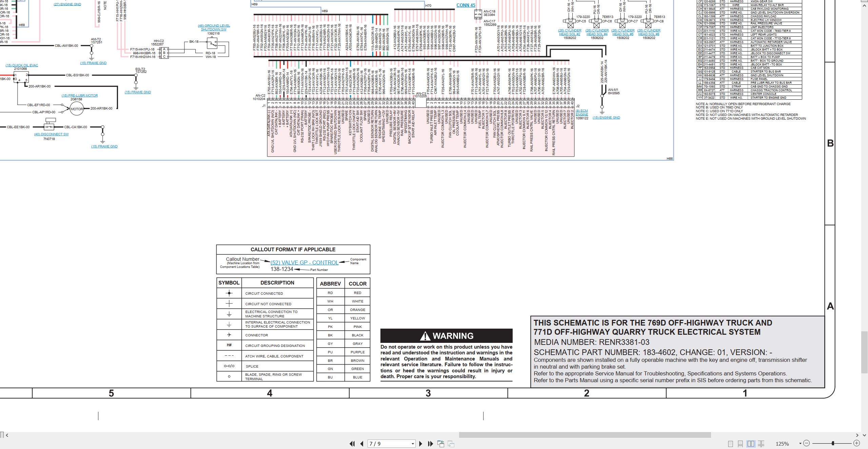The height and width of the screenshot is (449, 868).
Task: Jump to the last page
Action: point(431,444)
